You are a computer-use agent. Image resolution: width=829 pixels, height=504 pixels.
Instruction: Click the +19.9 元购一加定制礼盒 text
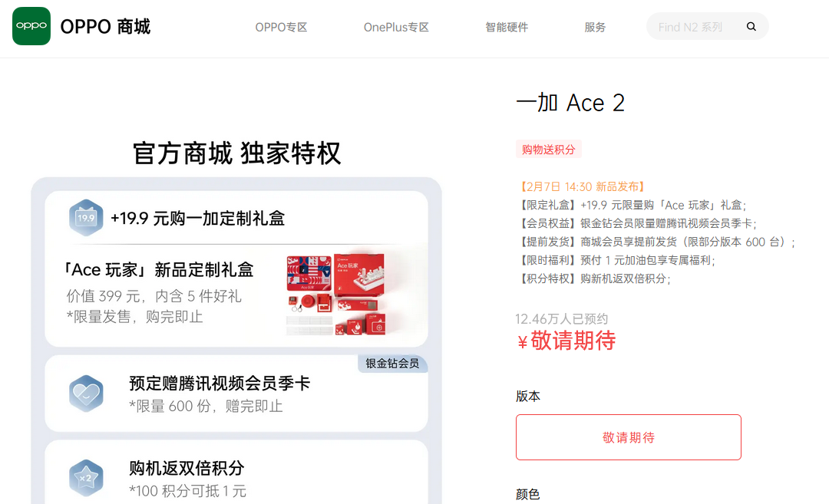198,218
